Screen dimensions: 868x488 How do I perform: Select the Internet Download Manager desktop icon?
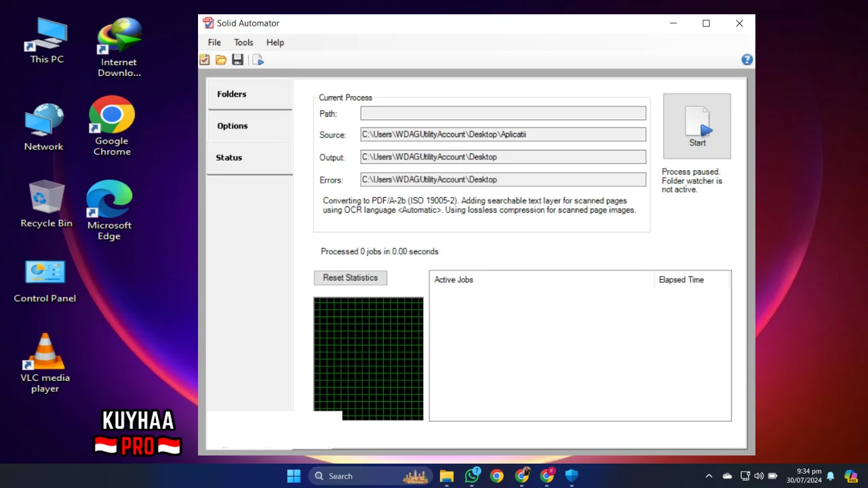(119, 47)
